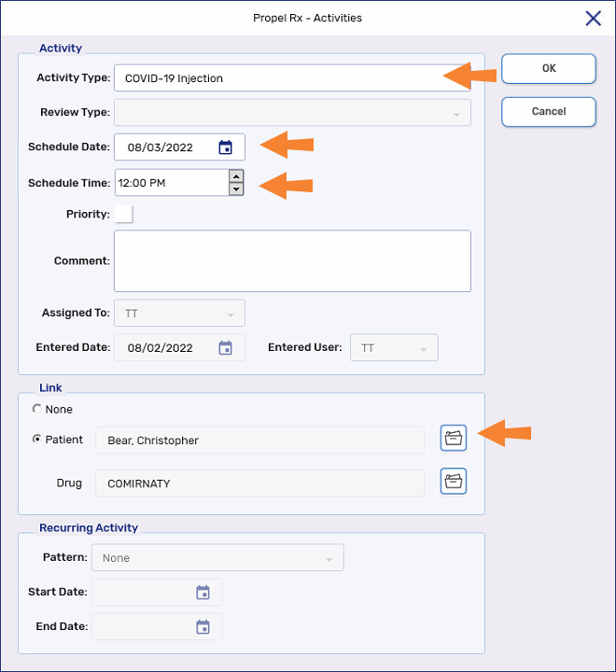The image size is (616, 672).
Task: Open Patient folder search icon
Action: pyautogui.click(x=454, y=439)
